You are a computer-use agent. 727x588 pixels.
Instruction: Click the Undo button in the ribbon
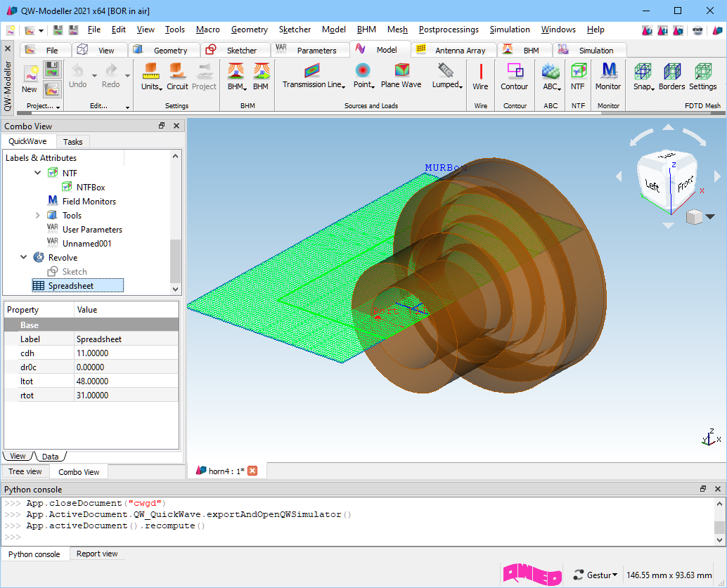[77, 76]
